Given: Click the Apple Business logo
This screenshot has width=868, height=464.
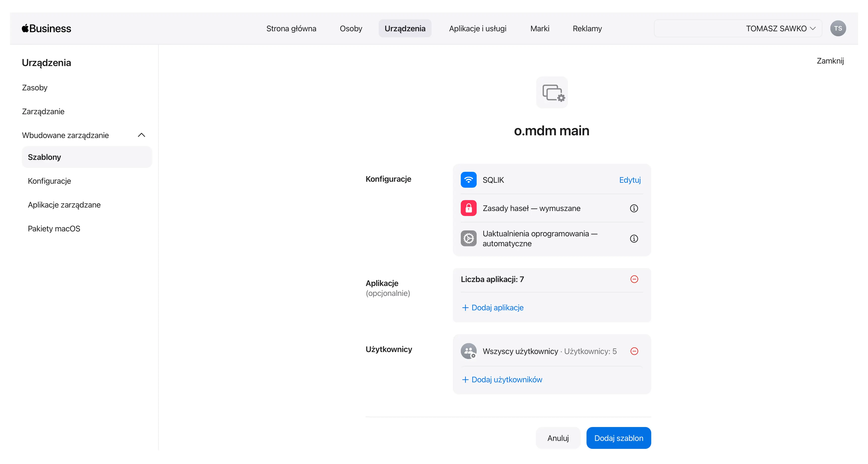Looking at the screenshot, I should (47, 28).
